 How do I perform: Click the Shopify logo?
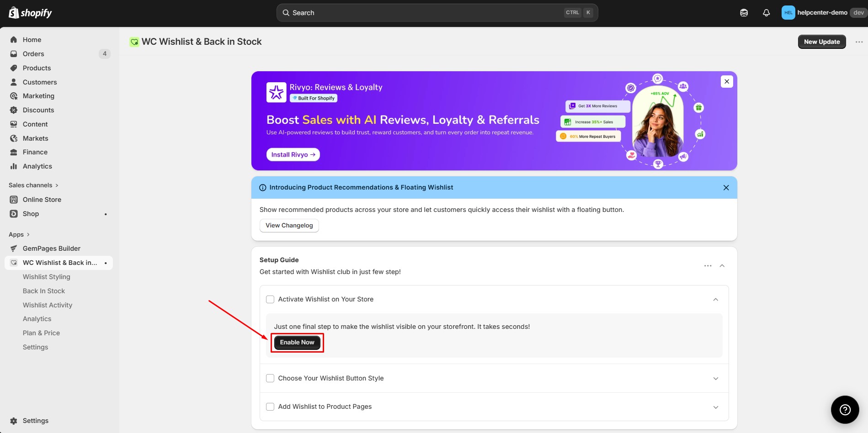[x=30, y=13]
